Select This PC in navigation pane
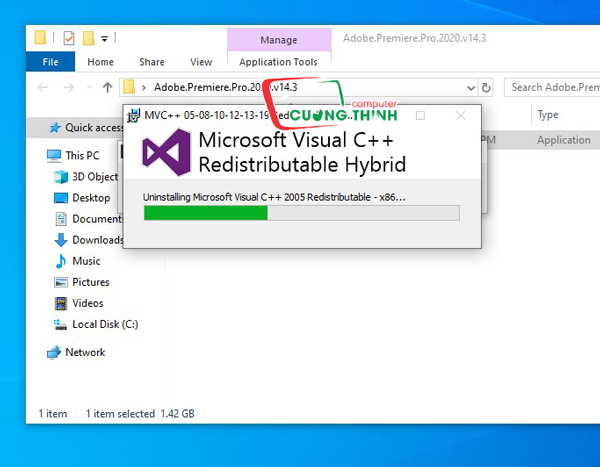Viewport: 600px width, 467px height. click(x=82, y=155)
